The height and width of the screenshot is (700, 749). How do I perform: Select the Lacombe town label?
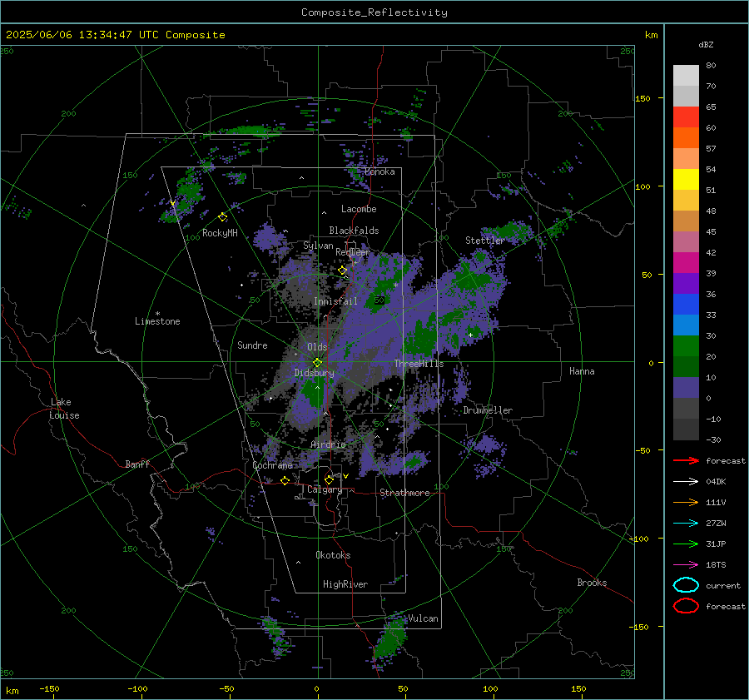click(x=359, y=209)
